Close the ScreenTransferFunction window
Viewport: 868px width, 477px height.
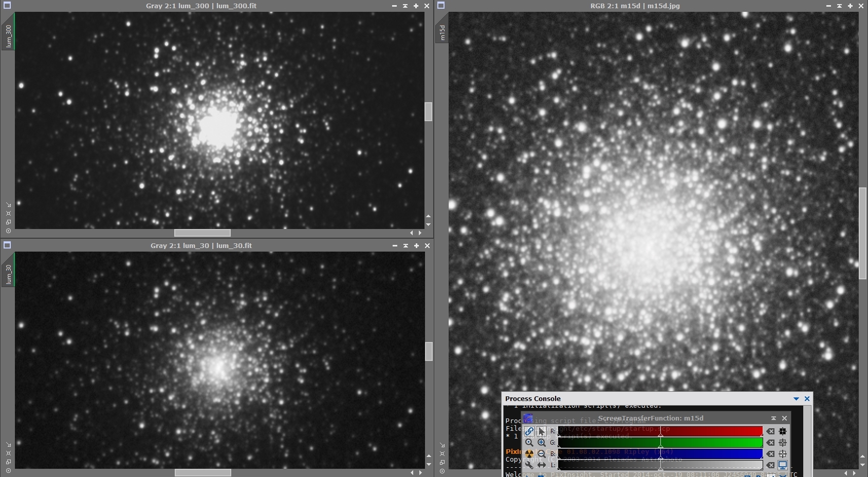[x=784, y=418]
